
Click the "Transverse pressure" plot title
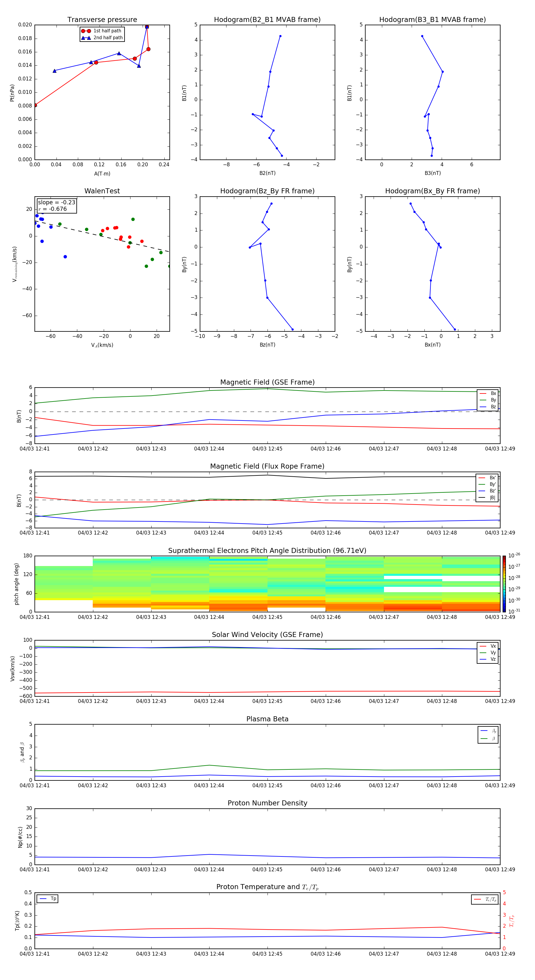tap(102, 20)
